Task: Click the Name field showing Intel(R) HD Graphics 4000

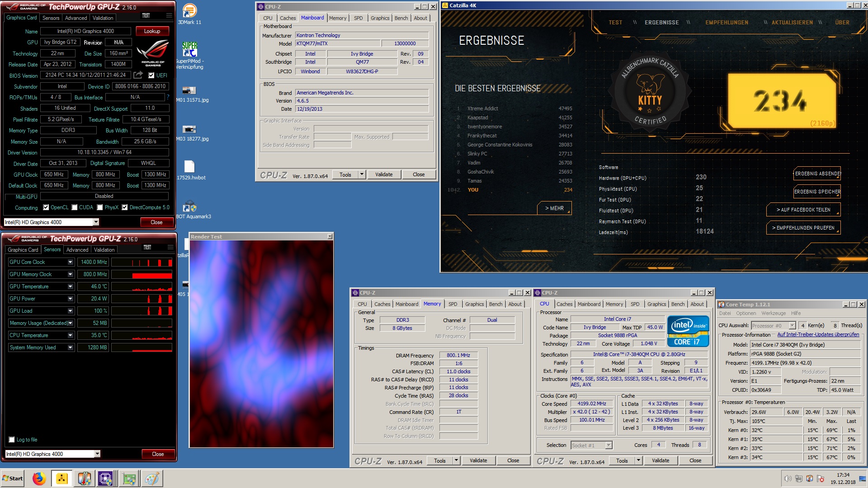Action: click(85, 31)
